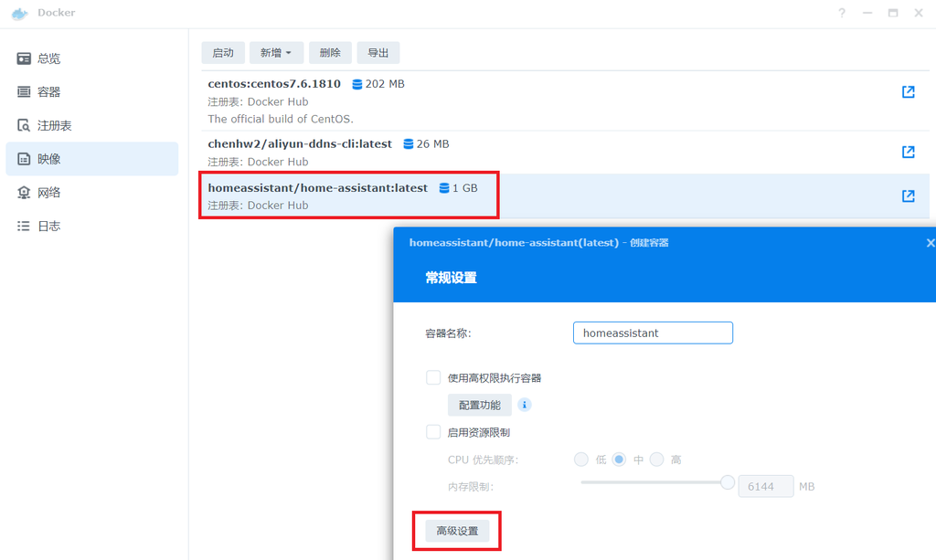Click the Docker help question mark
Image resolution: width=936 pixels, height=560 pixels.
click(x=840, y=12)
